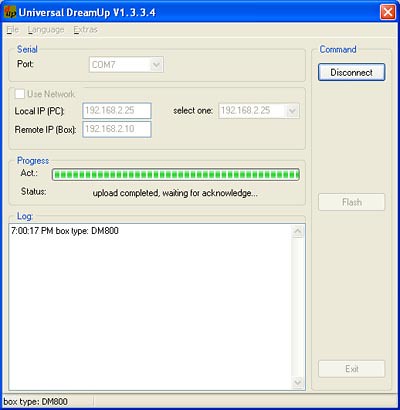The height and width of the screenshot is (410, 400).
Task: Click the log scrollbar up arrow
Action: pyautogui.click(x=297, y=231)
